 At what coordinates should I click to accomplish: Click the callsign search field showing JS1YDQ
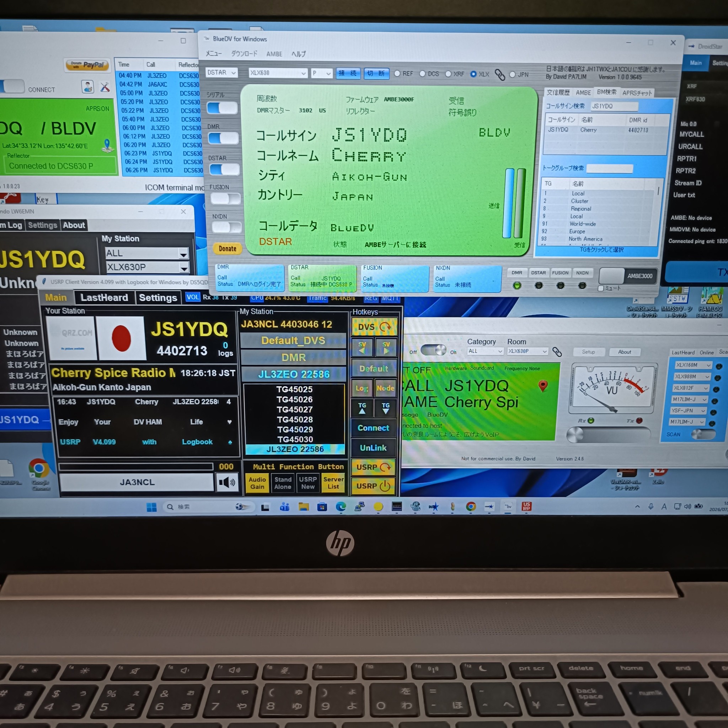click(614, 106)
